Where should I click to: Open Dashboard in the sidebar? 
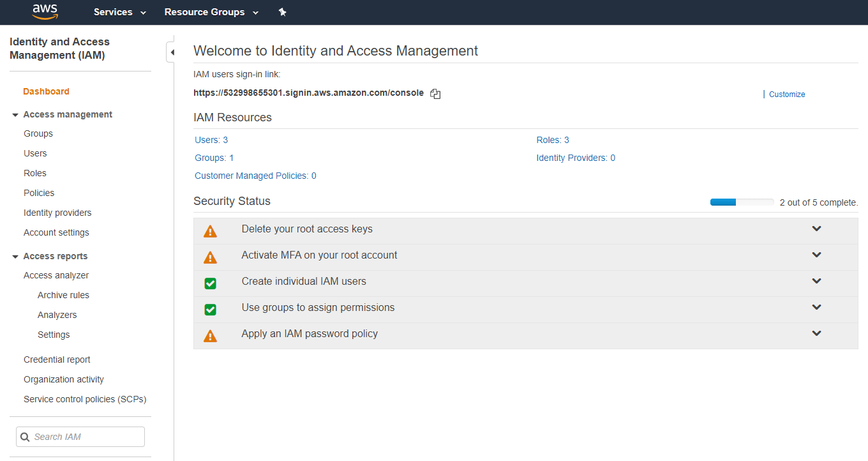tap(46, 91)
